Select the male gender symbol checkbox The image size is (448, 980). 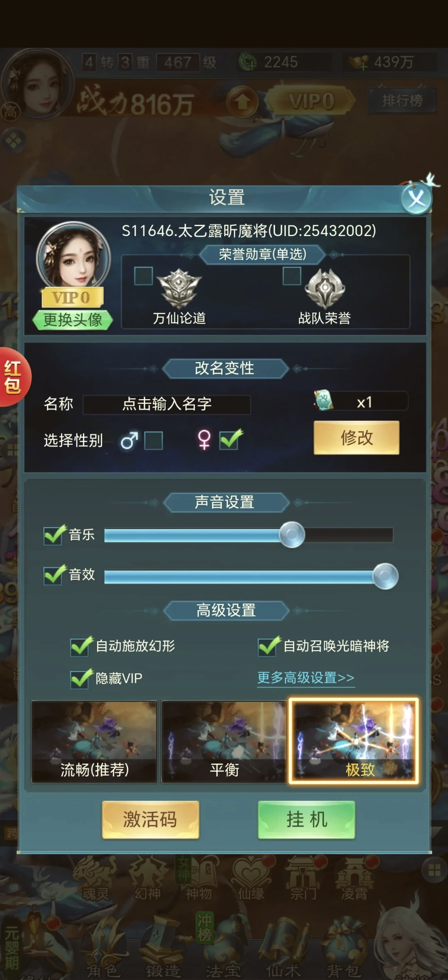tap(153, 440)
